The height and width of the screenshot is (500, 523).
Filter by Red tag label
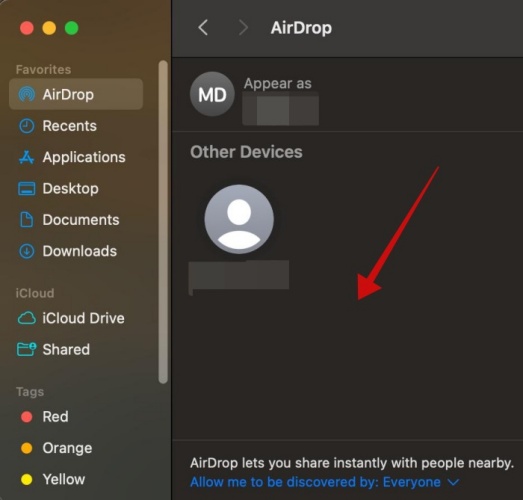[55, 417]
